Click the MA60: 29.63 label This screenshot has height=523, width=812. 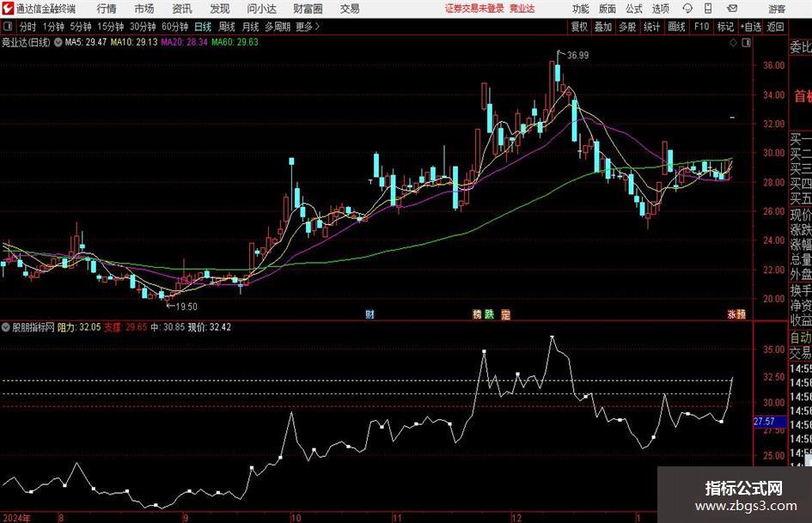(235, 42)
